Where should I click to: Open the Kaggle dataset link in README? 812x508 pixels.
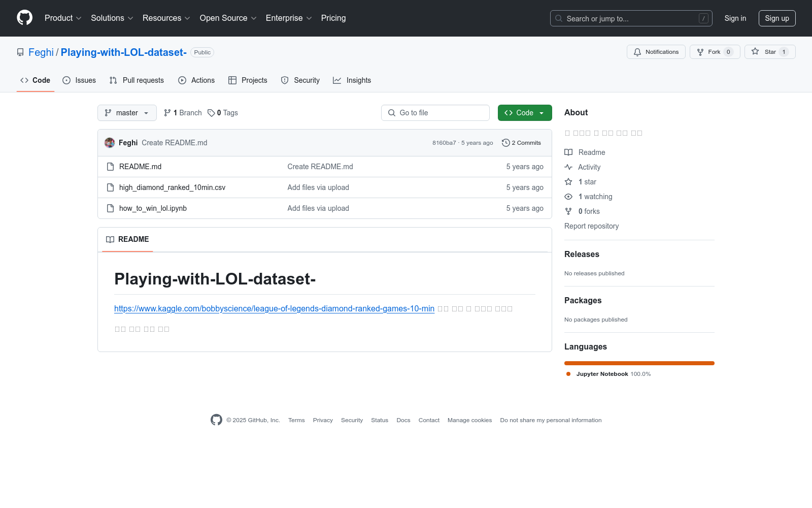[274, 308]
